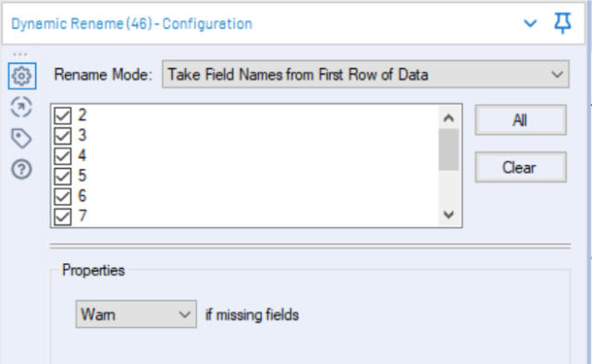Uncheck field 3 checkbox

[63, 136]
